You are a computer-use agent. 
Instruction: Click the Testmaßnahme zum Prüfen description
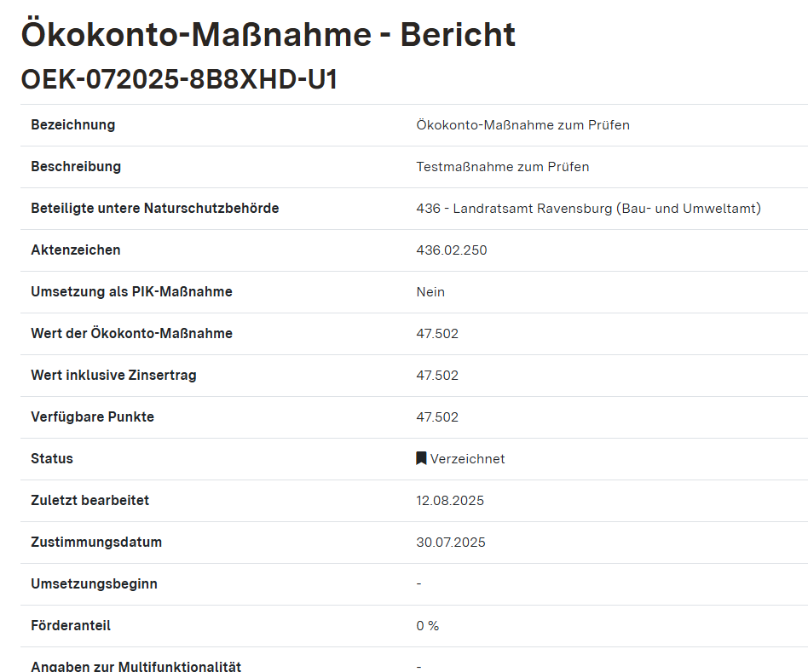(502, 167)
